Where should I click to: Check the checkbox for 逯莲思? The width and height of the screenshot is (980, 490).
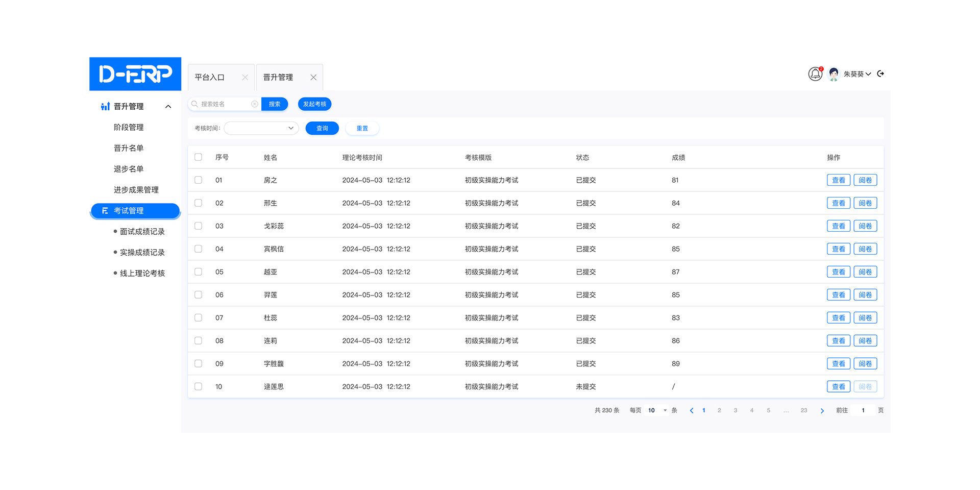pos(198,386)
